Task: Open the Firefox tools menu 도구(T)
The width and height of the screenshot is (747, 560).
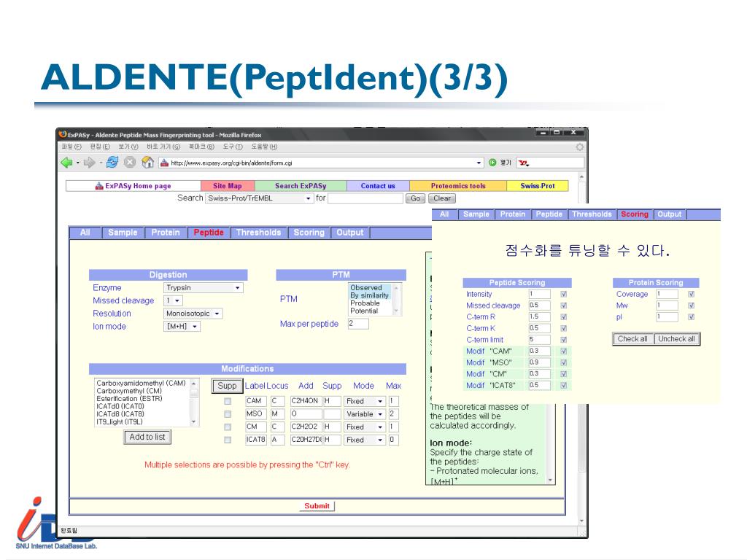Action: [233, 147]
